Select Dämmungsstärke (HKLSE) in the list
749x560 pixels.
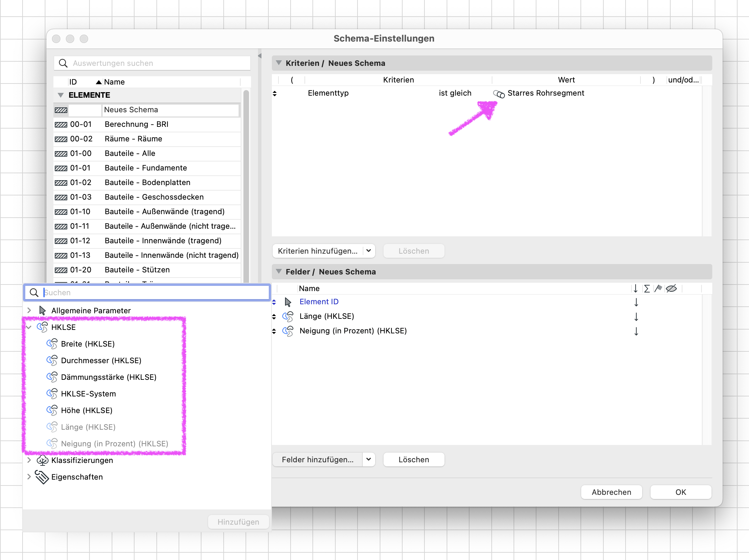(x=109, y=377)
